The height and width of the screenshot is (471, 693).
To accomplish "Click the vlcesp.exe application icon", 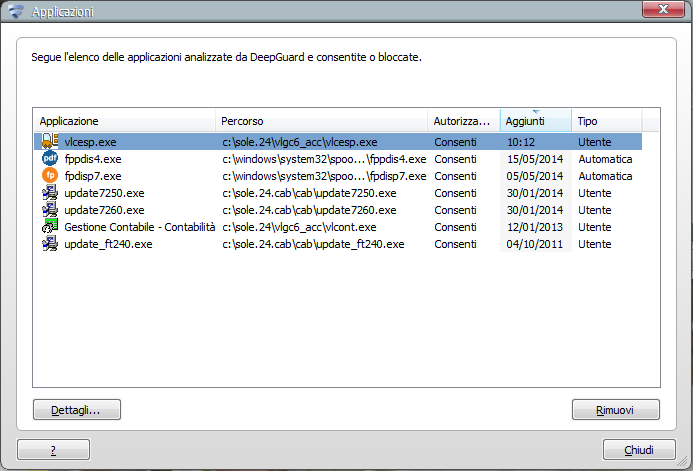I will (49, 142).
